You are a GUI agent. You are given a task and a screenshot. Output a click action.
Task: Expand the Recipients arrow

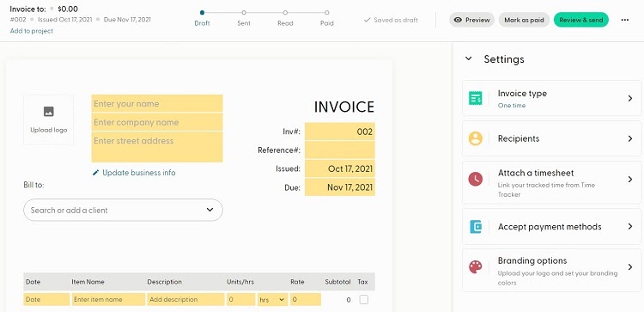[x=630, y=138]
